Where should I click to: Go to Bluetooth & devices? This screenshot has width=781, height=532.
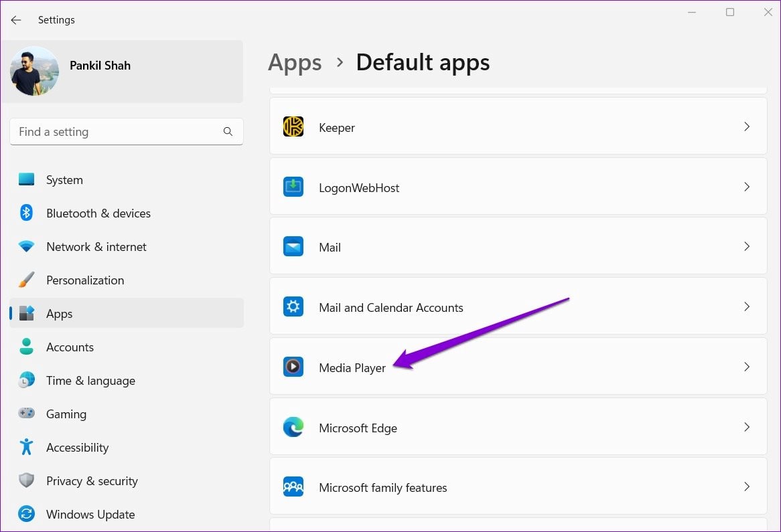click(x=98, y=213)
